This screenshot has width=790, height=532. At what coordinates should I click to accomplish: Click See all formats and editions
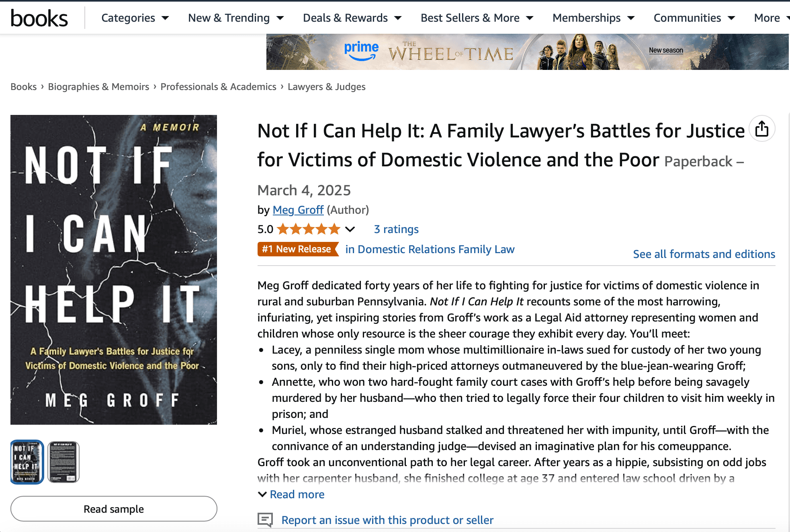pos(704,254)
